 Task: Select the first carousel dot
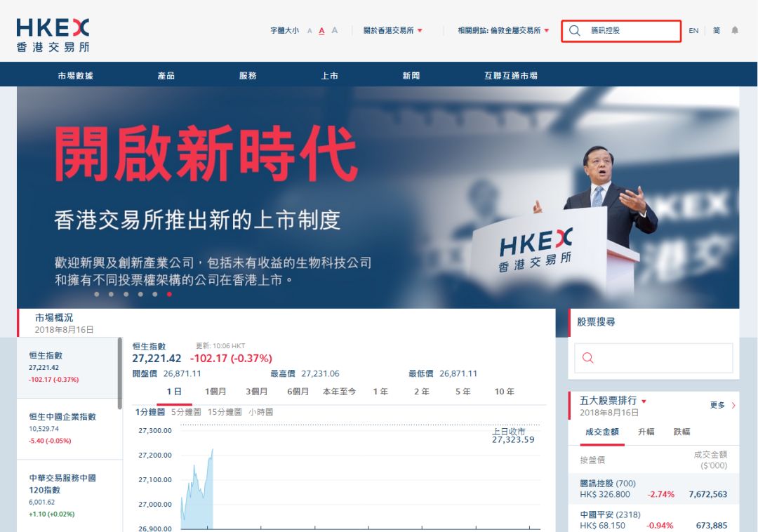(x=97, y=294)
